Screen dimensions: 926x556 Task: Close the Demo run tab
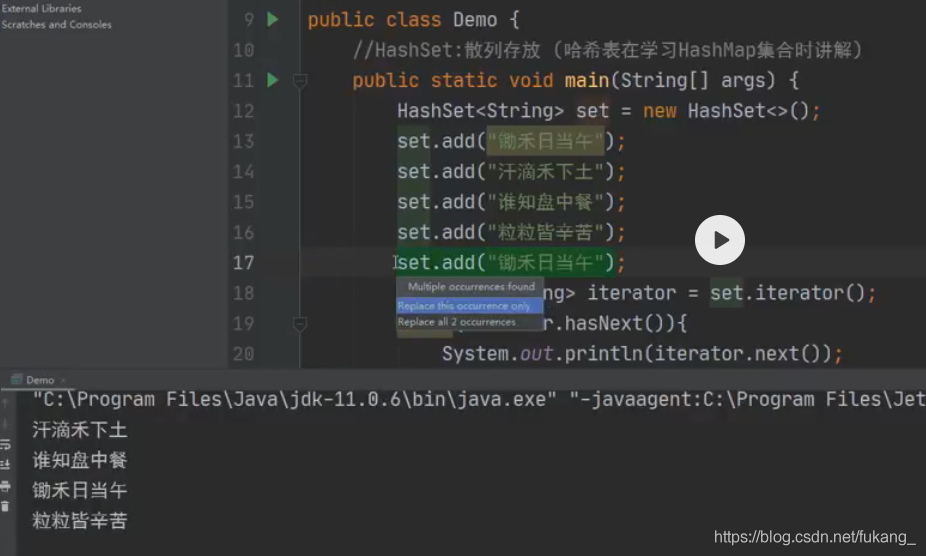(x=63, y=380)
